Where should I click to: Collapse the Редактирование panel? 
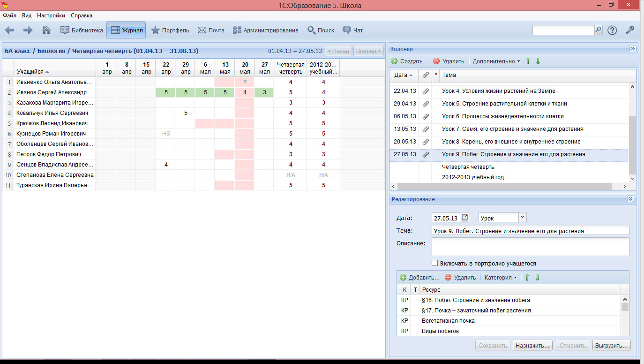630,199
